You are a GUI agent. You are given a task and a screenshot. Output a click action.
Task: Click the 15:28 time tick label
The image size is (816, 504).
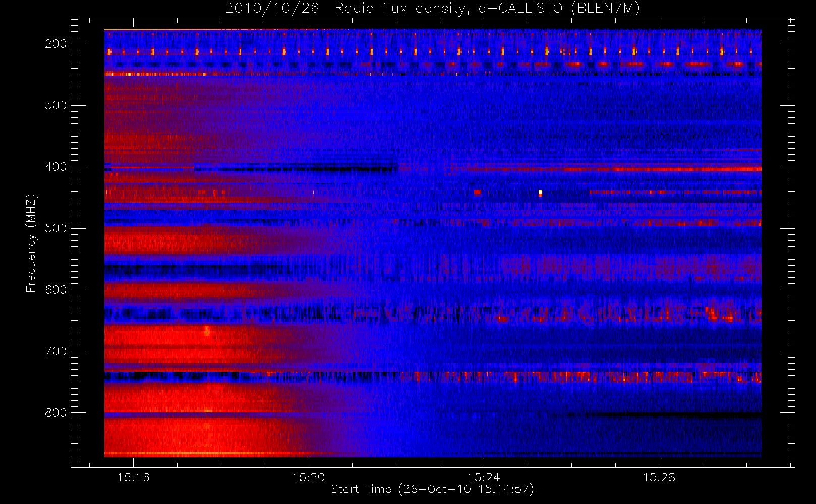click(x=659, y=477)
